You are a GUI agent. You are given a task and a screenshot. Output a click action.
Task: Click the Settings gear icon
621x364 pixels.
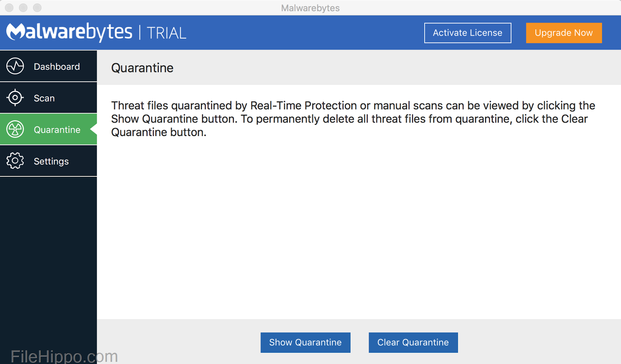tap(15, 160)
